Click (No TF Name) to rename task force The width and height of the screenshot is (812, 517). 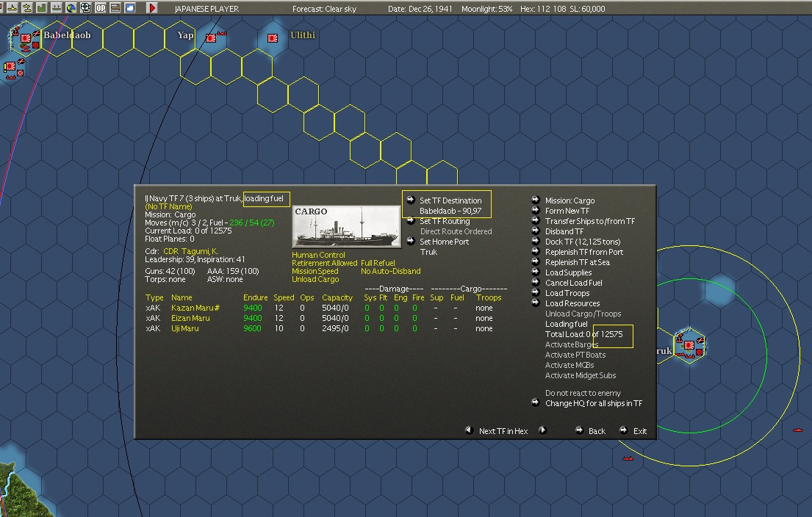coord(168,206)
